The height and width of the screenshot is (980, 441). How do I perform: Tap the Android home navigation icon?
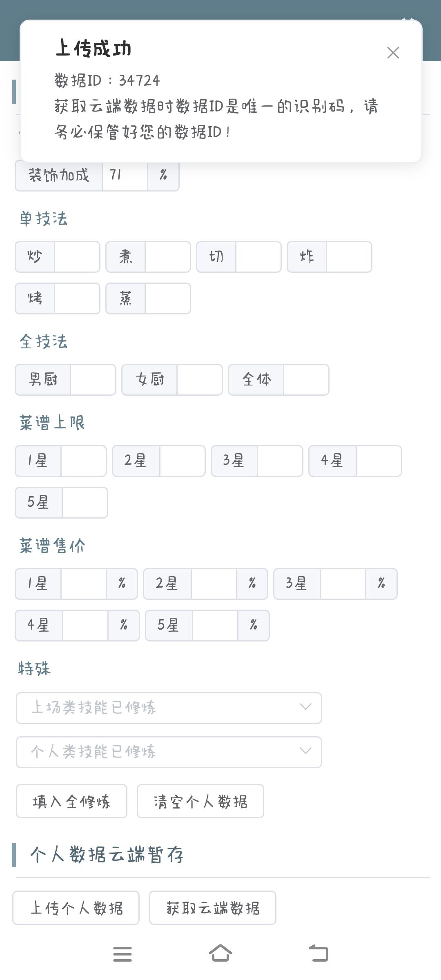point(220,953)
